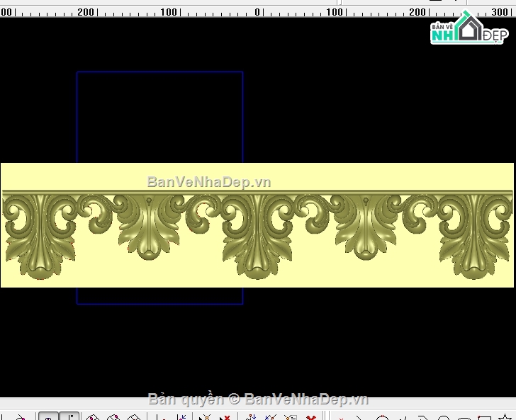
Task: Toggle the first pressed-in button in bottom toolbar
Action: (x=48, y=416)
